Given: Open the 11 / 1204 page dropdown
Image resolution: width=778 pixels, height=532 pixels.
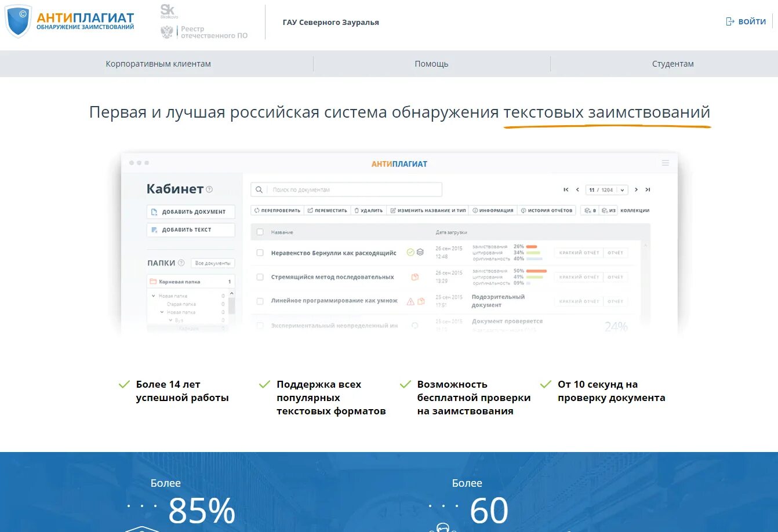Looking at the screenshot, I should tap(607, 190).
